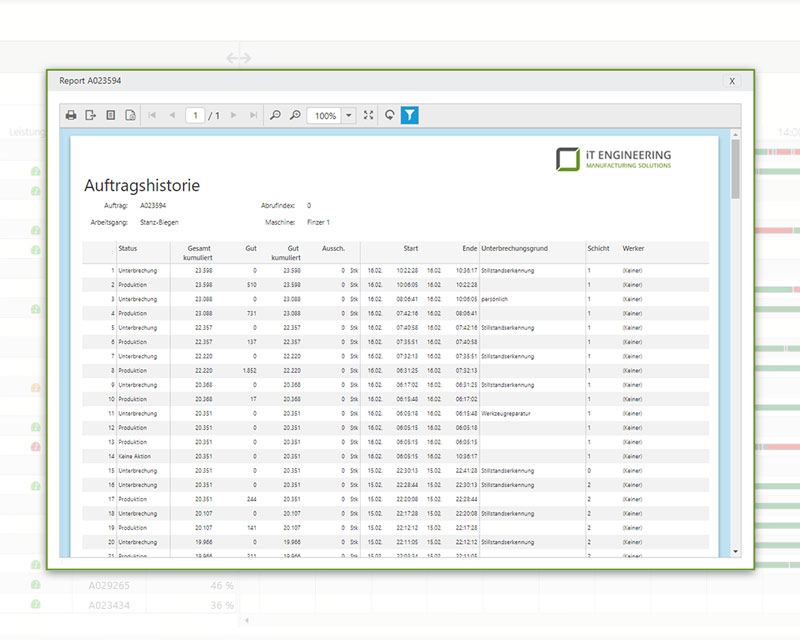Click the current page number field
The width and height of the screenshot is (800, 640).
(x=196, y=116)
